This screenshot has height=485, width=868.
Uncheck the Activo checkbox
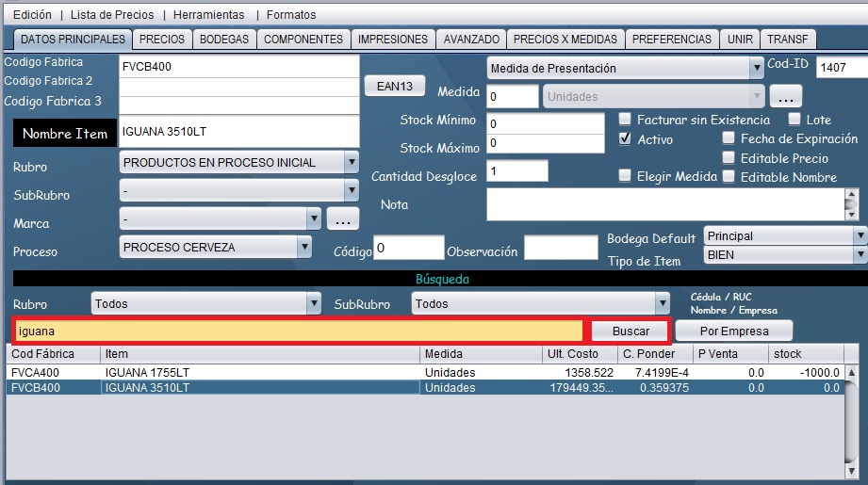click(x=625, y=138)
